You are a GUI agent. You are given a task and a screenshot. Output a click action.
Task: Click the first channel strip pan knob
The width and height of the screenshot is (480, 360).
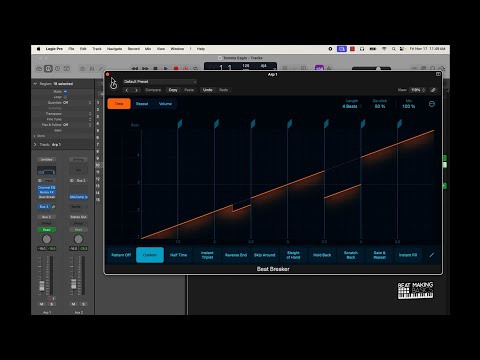coord(47,239)
